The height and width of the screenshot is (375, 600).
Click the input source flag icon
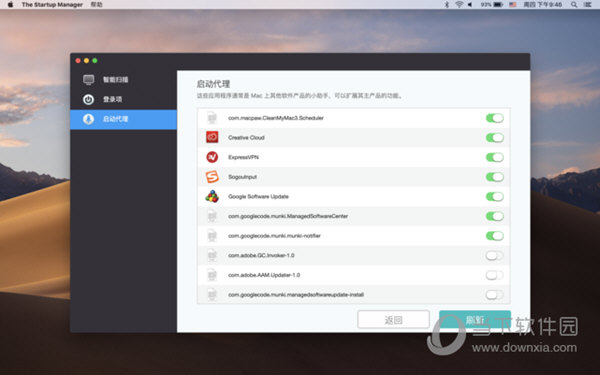[513, 5]
